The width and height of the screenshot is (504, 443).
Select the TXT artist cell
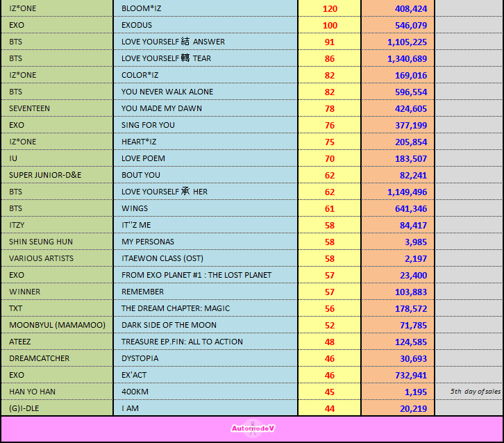tap(57, 308)
